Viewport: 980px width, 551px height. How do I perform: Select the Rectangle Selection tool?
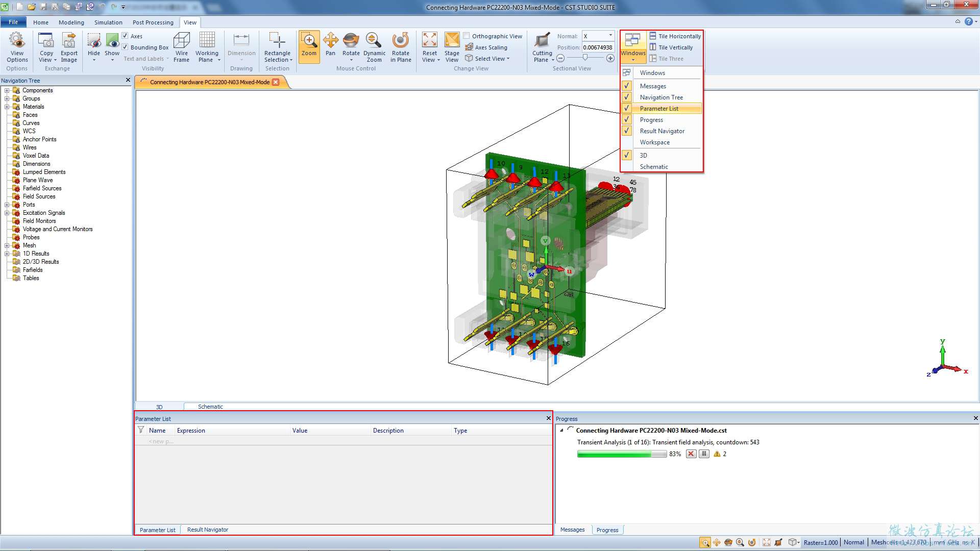pos(278,47)
